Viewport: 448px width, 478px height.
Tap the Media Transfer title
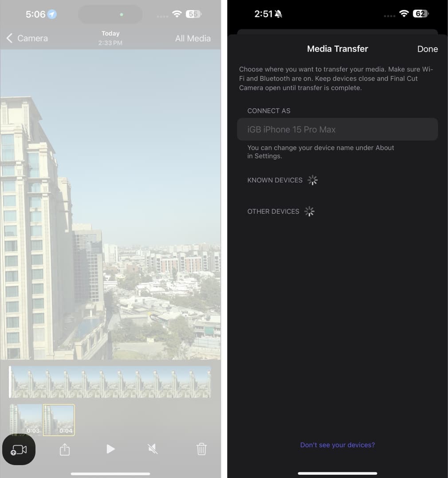coord(337,49)
